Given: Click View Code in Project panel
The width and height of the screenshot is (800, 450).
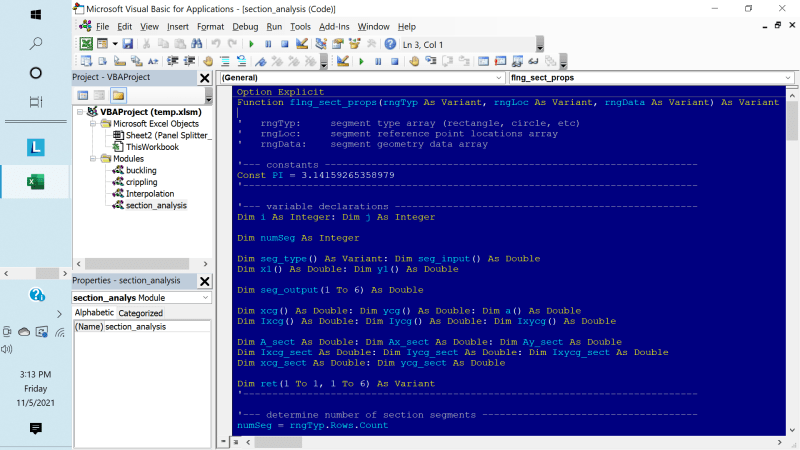Looking at the screenshot, I should coord(83,95).
